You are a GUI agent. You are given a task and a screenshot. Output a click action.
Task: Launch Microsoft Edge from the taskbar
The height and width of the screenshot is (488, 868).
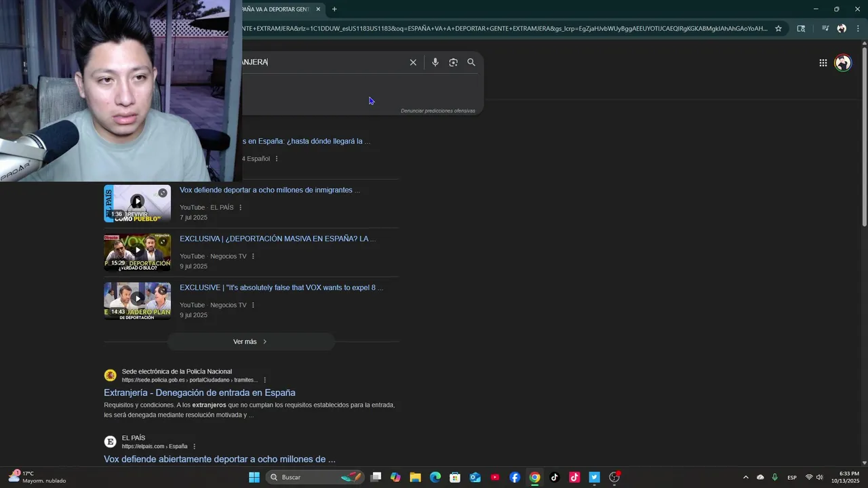coord(435,477)
